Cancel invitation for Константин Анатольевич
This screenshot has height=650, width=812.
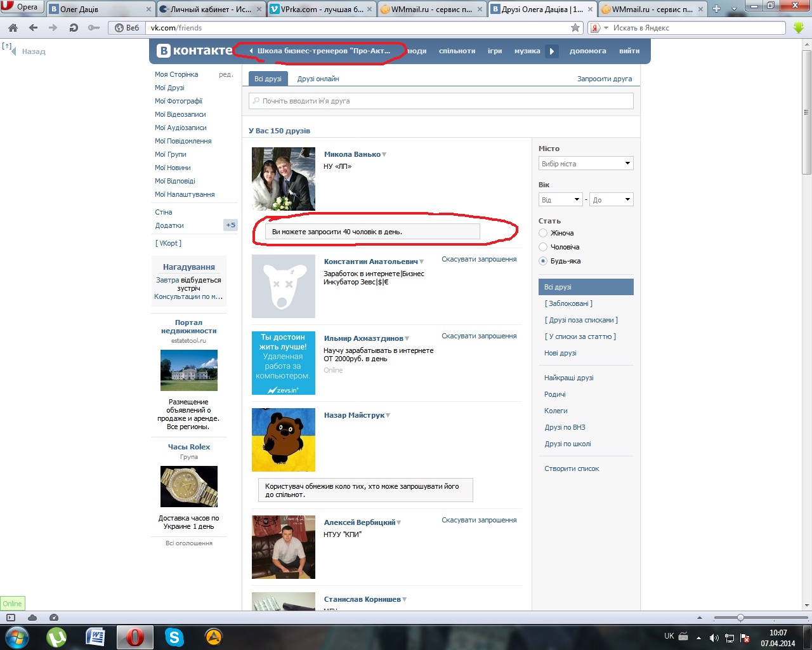click(x=479, y=260)
